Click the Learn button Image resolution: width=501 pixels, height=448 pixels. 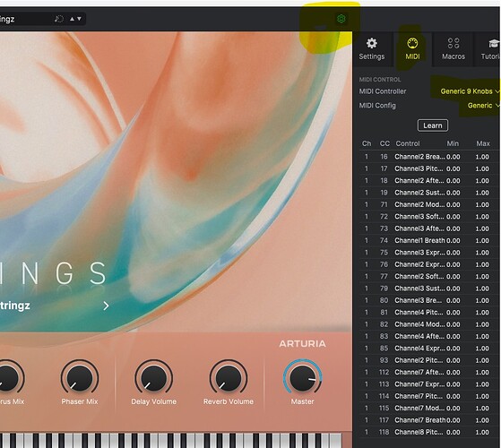433,125
